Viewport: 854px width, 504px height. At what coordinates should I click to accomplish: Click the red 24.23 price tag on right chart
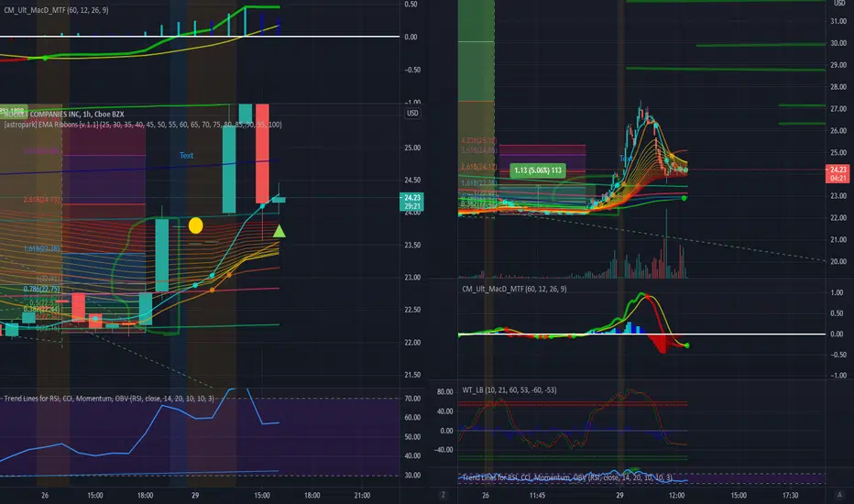tap(838, 173)
